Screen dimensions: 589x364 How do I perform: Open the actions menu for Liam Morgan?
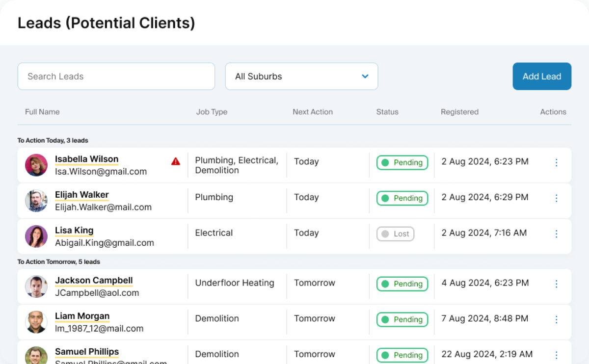click(556, 319)
